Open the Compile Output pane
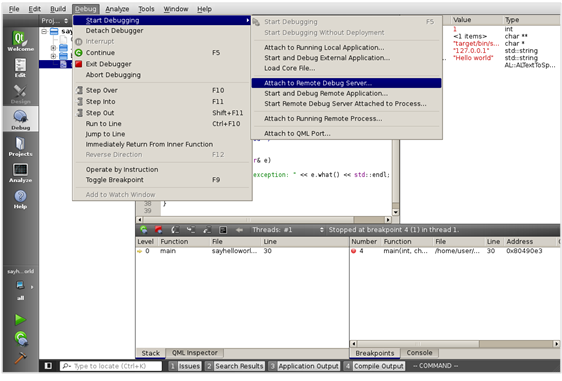The image size is (562, 381). point(374,366)
